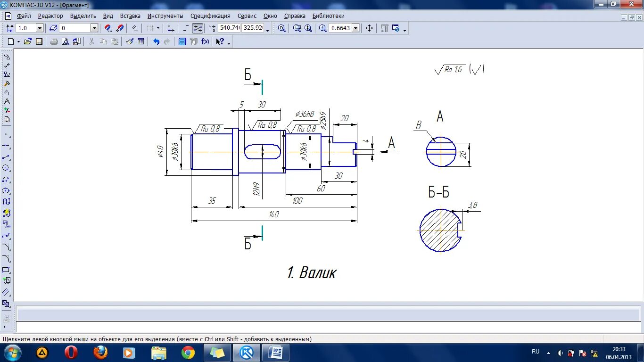Select the section label Б-Б
Image resolution: width=644 pixels, height=362 pixels.
coord(438,192)
